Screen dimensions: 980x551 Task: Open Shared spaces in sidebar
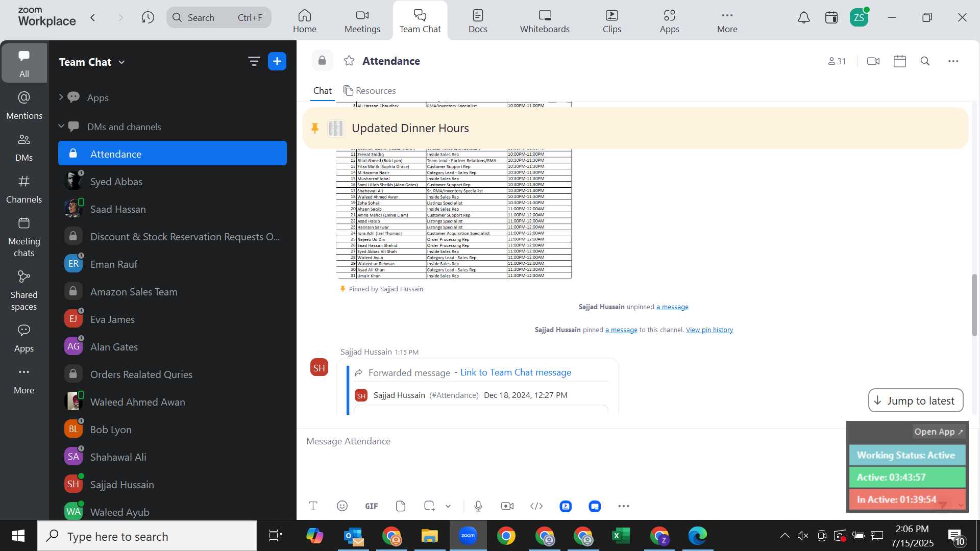coord(24,291)
